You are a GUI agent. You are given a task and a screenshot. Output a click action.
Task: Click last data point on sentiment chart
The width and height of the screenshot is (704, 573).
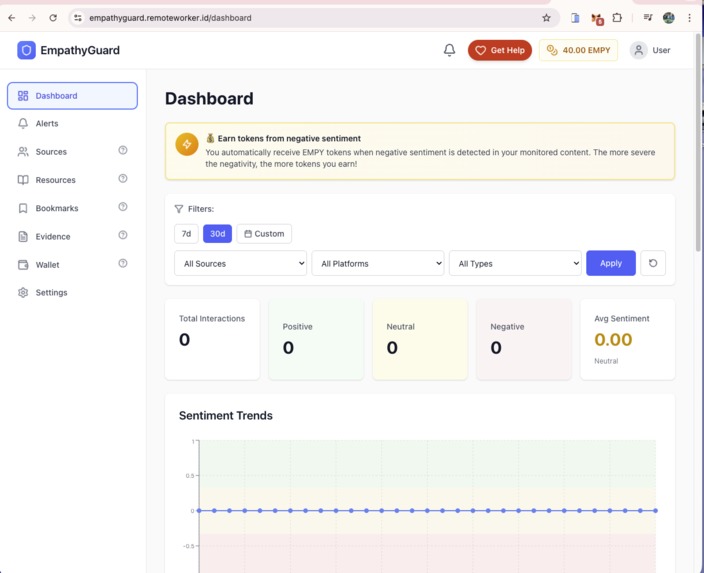[656, 511]
